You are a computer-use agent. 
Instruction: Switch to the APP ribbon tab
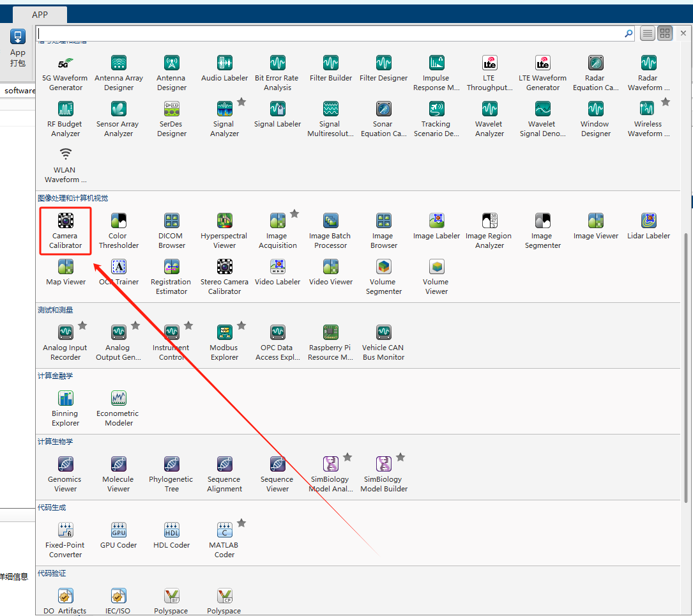[40, 15]
